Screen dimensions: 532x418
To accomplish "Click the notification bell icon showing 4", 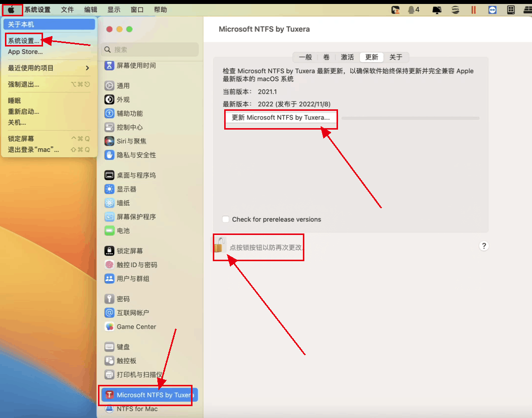I will pyautogui.click(x=414, y=10).
